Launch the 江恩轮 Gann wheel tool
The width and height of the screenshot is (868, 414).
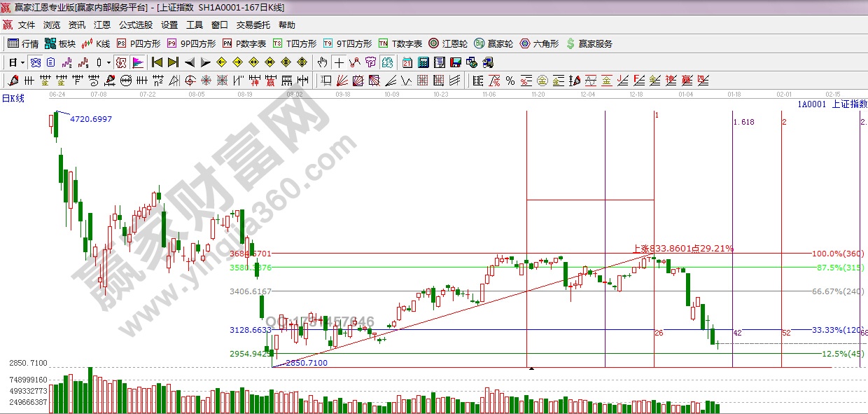(448, 43)
